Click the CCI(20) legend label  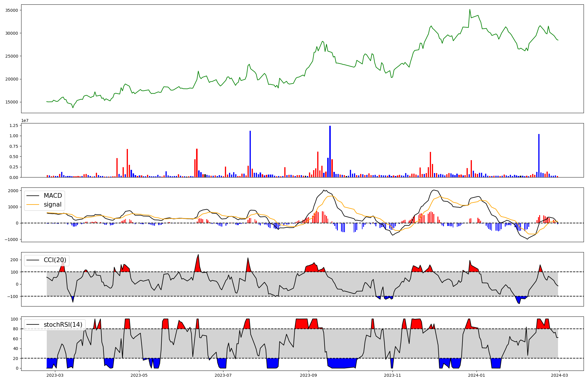point(55,260)
